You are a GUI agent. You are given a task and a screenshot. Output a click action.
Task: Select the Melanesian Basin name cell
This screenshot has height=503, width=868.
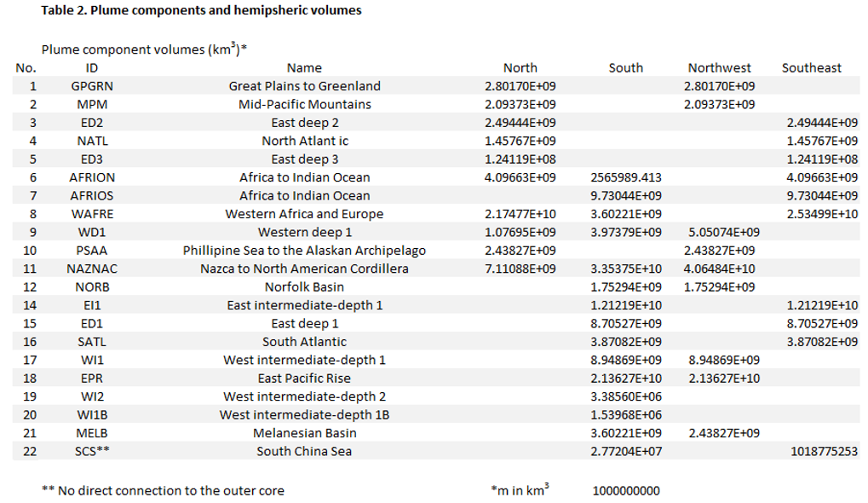(304, 433)
